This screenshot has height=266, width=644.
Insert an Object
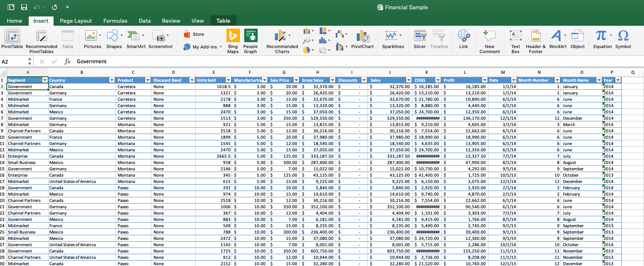click(x=578, y=40)
